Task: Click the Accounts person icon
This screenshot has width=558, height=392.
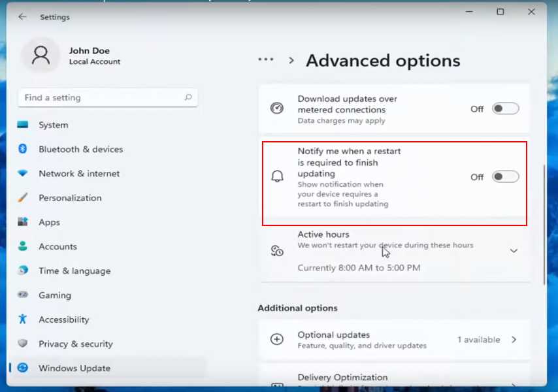Action: [x=23, y=246]
